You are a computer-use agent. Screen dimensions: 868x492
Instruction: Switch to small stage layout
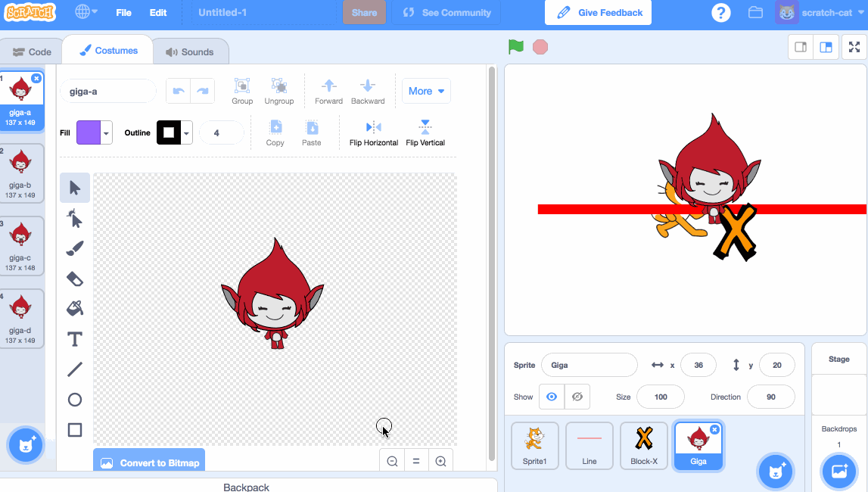(x=801, y=47)
